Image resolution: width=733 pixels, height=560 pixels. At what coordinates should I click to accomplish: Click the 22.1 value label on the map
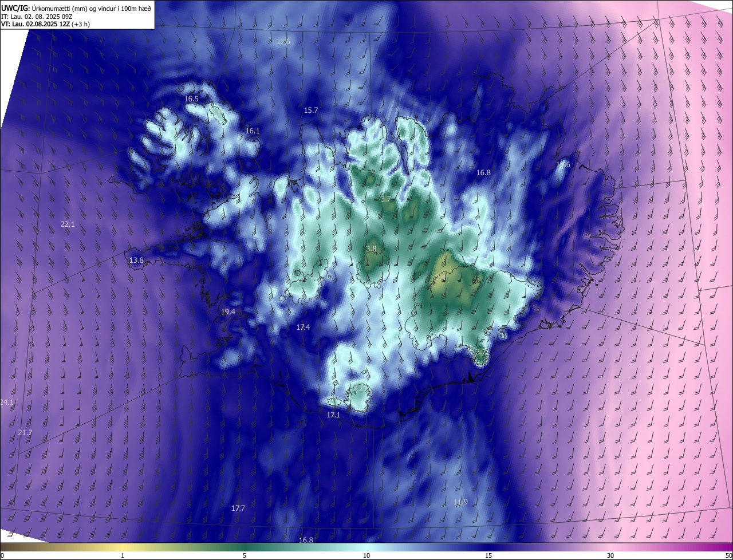(x=68, y=224)
